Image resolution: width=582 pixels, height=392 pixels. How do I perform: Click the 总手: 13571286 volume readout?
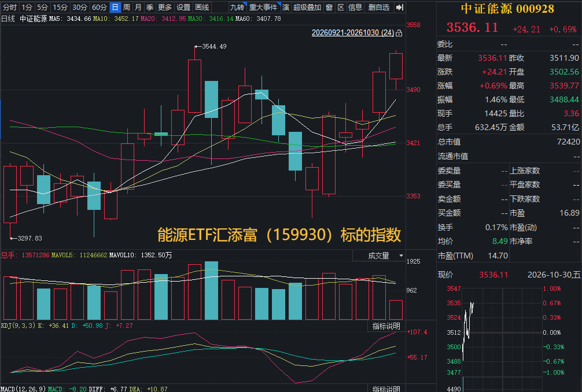coord(25,255)
